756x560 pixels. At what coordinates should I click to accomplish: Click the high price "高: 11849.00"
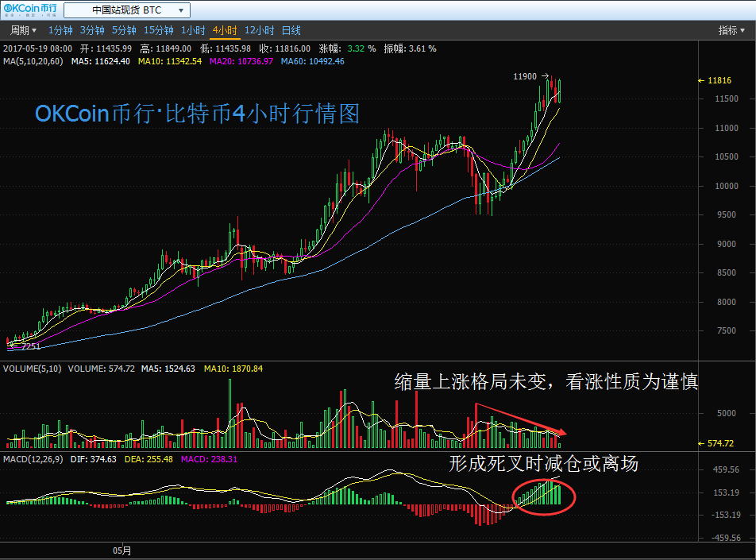[165, 48]
